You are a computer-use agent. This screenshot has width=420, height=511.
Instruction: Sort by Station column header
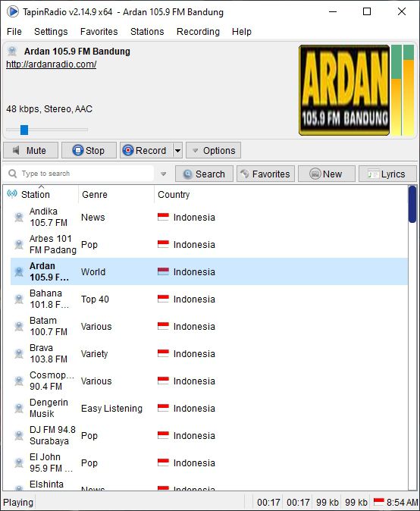[x=42, y=195]
